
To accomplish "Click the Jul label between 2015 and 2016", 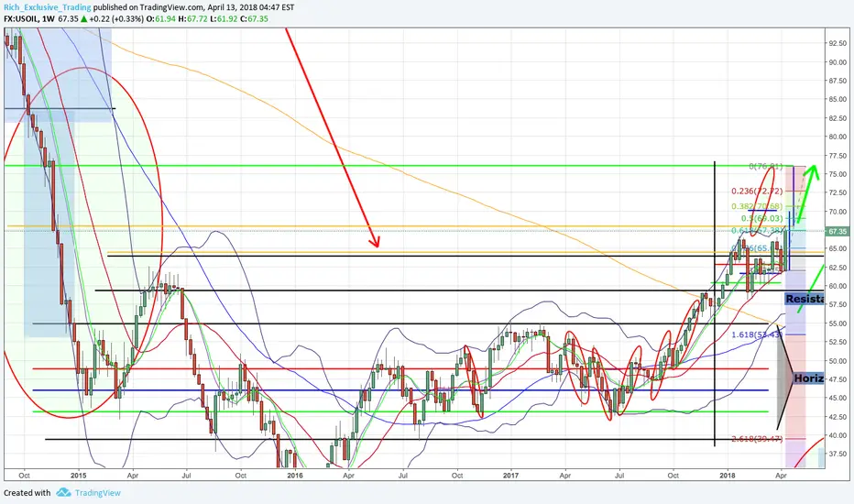I will point(186,475).
